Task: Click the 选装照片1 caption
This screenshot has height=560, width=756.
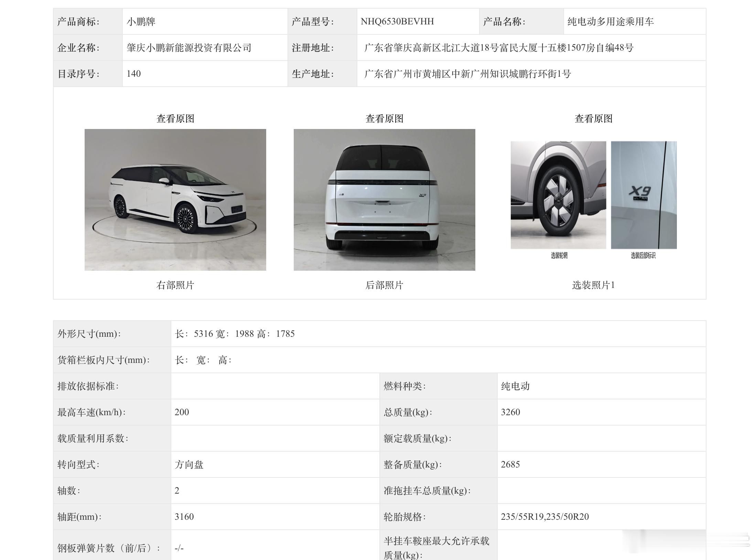Action: [593, 285]
